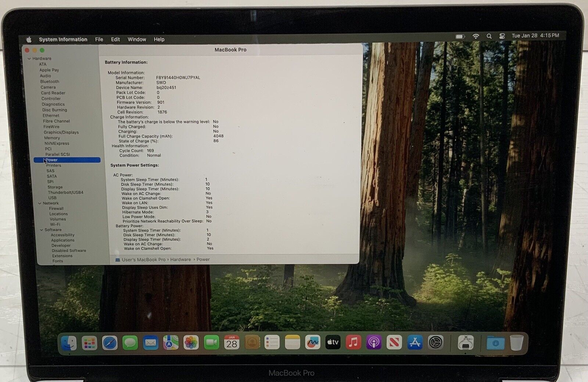Open Notes app in the Dock
The image size is (588, 382).
(293, 342)
